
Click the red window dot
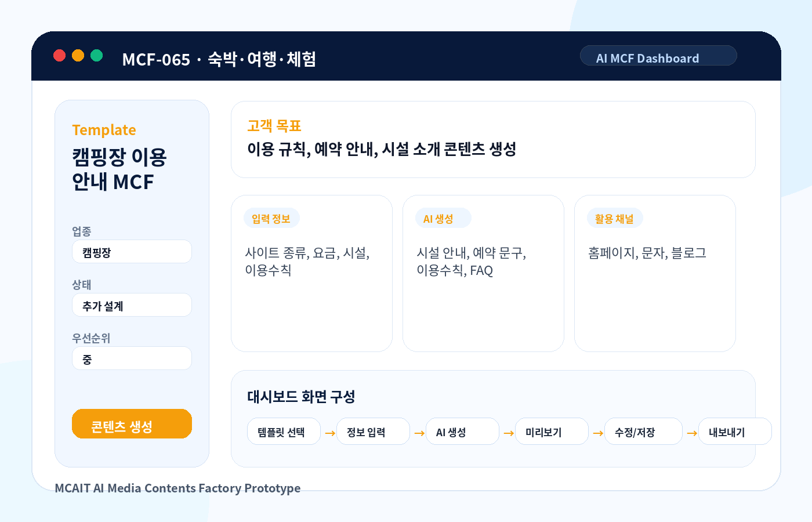59,55
